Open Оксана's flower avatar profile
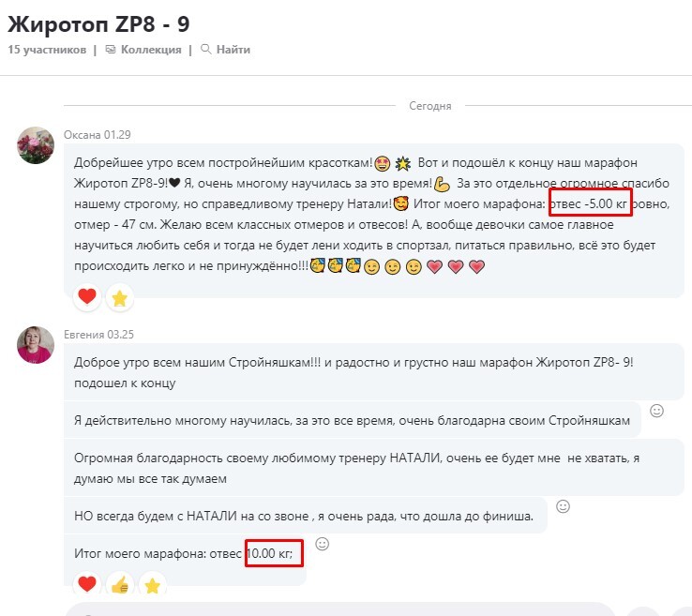This screenshot has height=616, width=692. tap(36, 145)
